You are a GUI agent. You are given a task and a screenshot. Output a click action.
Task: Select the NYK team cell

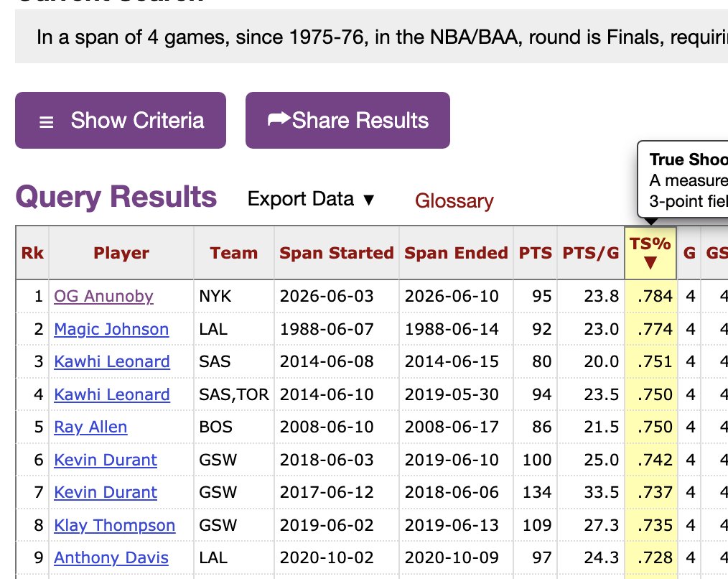[x=234, y=296]
